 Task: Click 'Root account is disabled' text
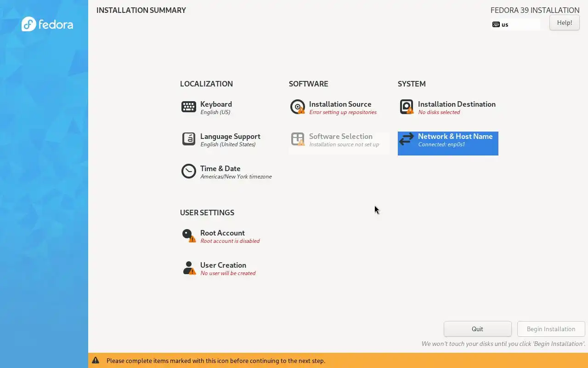[230, 241]
